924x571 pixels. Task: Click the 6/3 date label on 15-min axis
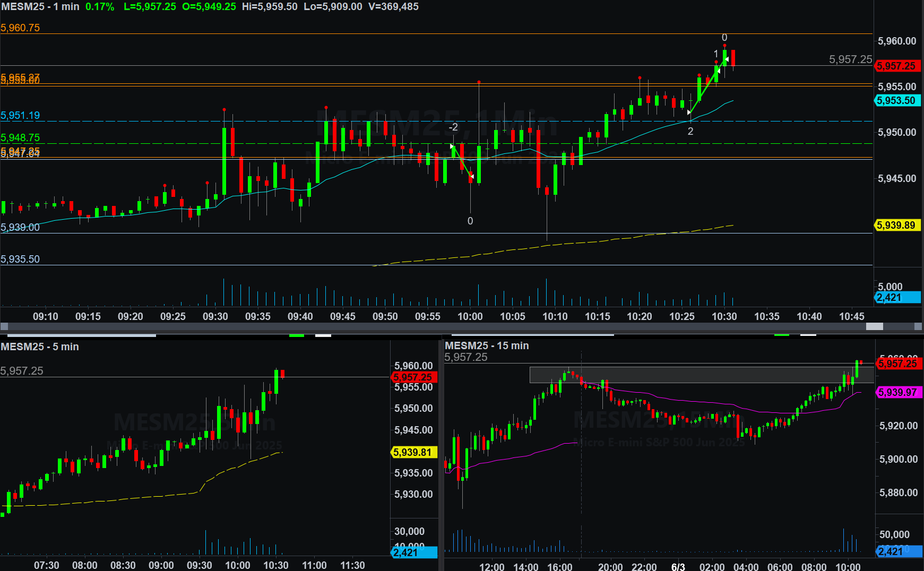(x=678, y=566)
